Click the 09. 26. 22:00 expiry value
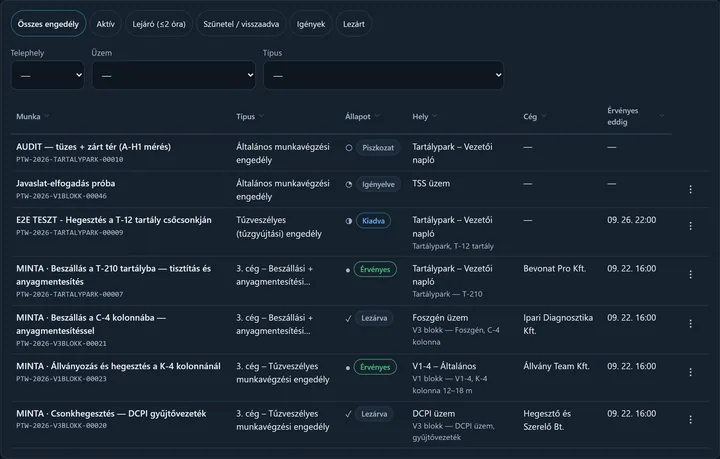The height and width of the screenshot is (459, 720). (631, 220)
